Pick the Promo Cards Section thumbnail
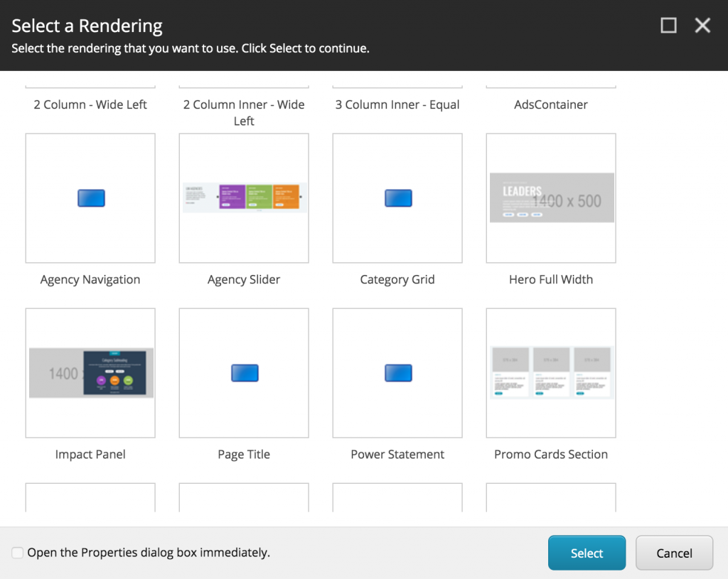The width and height of the screenshot is (728, 579). pyautogui.click(x=552, y=372)
